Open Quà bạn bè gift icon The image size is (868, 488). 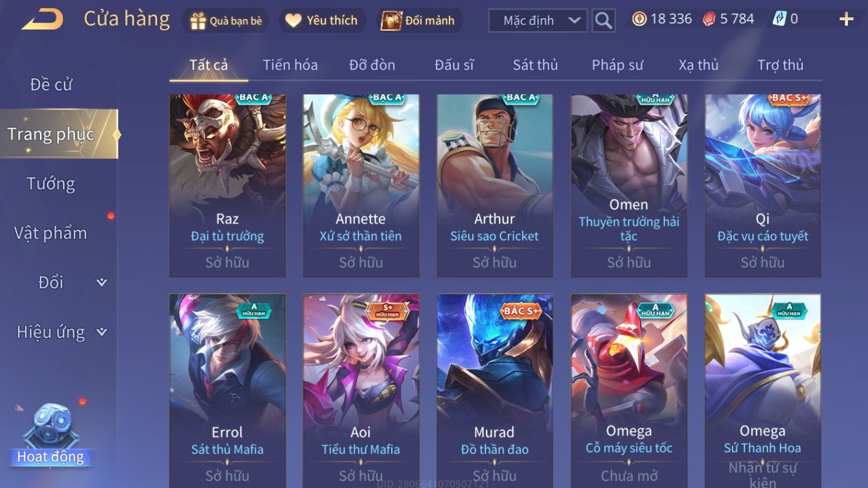pos(198,21)
